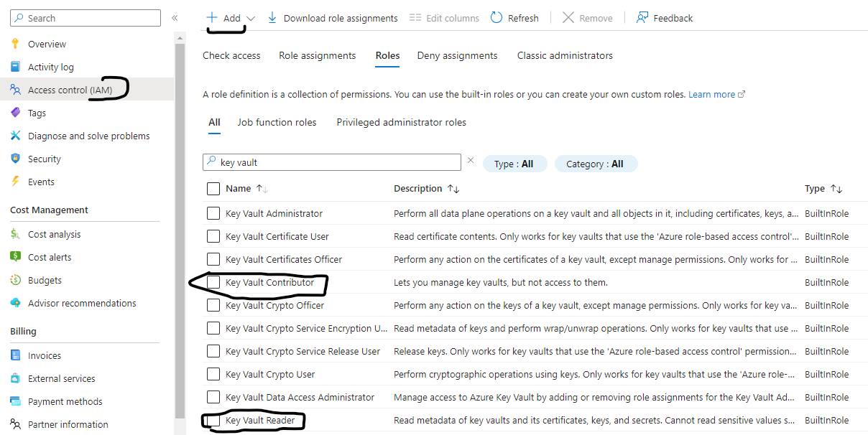Check Key Vault Crypto Service Encryption checkbox

213,328
